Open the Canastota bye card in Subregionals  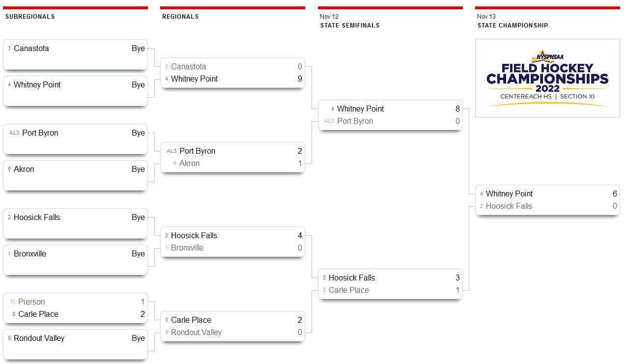pyautogui.click(x=75, y=55)
